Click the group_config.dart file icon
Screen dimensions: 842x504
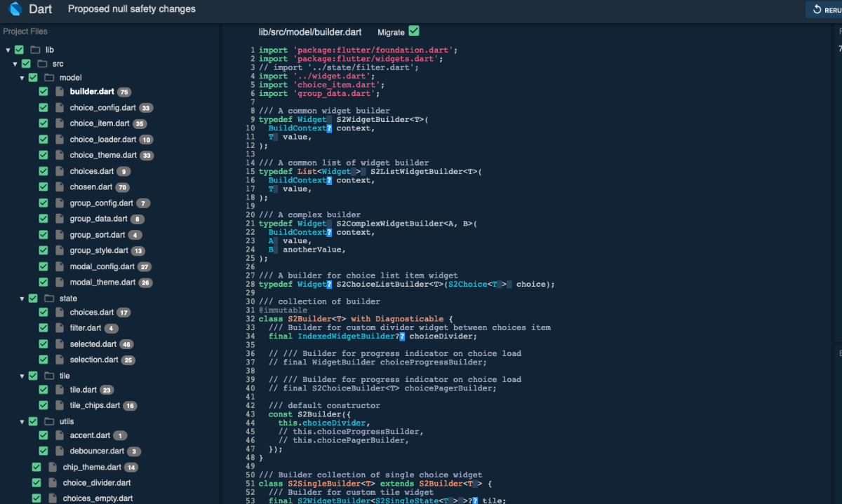60,203
